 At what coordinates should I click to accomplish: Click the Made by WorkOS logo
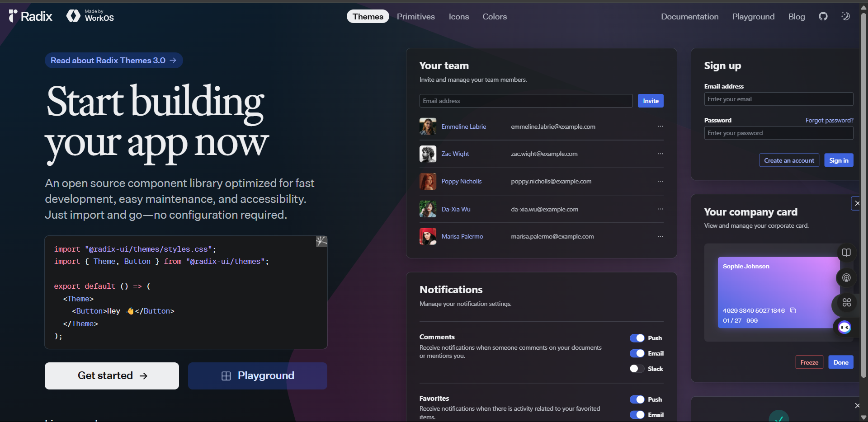[90, 16]
